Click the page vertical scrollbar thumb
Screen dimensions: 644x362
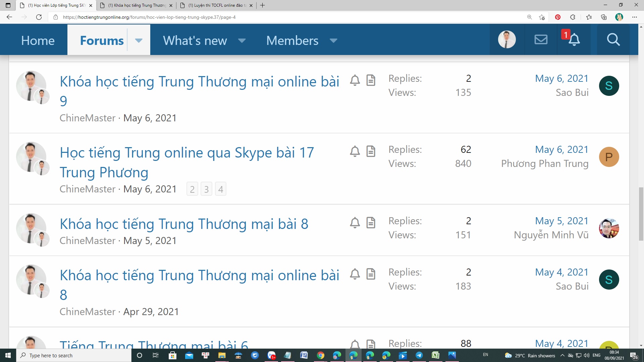tap(641, 214)
